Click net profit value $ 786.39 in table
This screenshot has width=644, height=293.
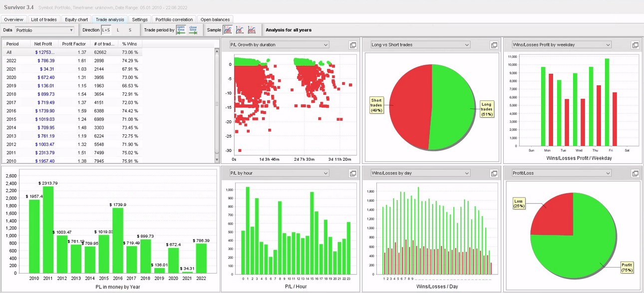(46, 60)
